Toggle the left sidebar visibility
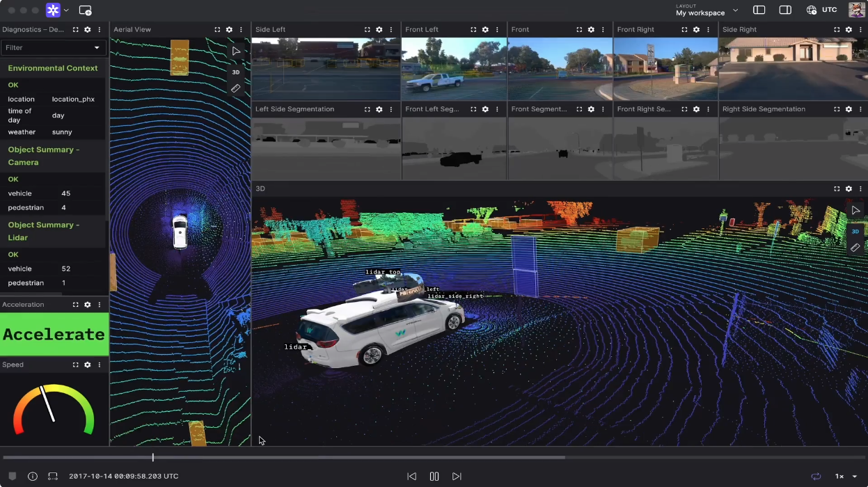This screenshot has height=487, width=868. point(759,10)
